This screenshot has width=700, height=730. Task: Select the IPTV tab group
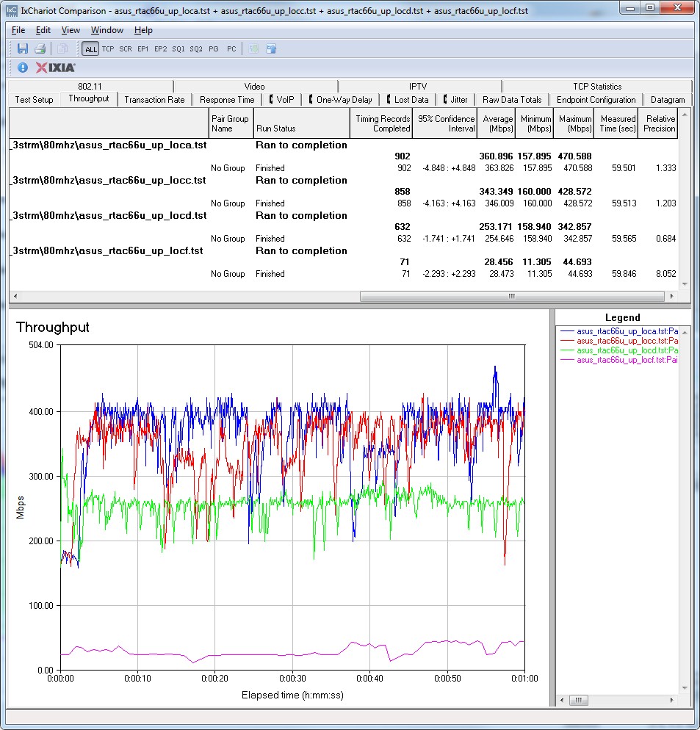[418, 86]
